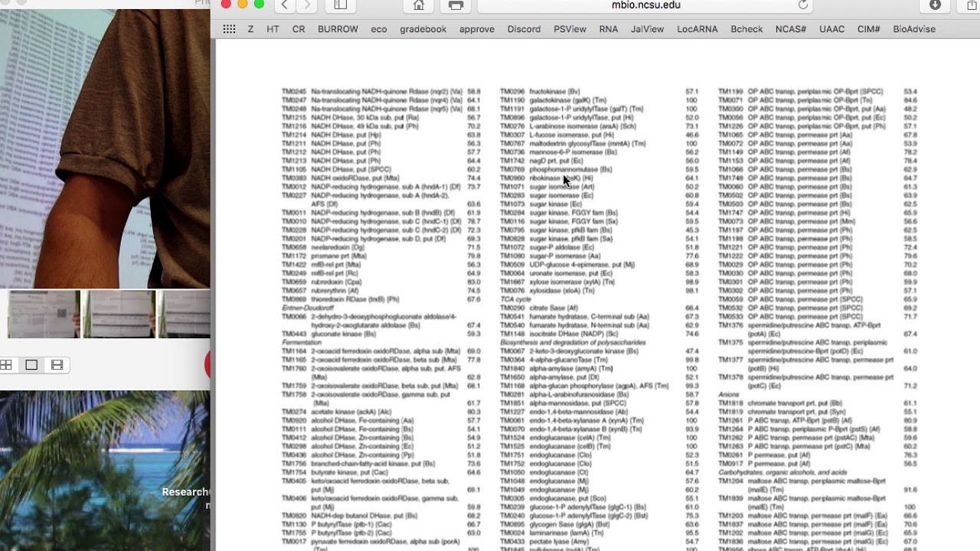Click the 'TCA cycle' section heading
The width and height of the screenshot is (980, 551).
pyautogui.click(x=515, y=299)
